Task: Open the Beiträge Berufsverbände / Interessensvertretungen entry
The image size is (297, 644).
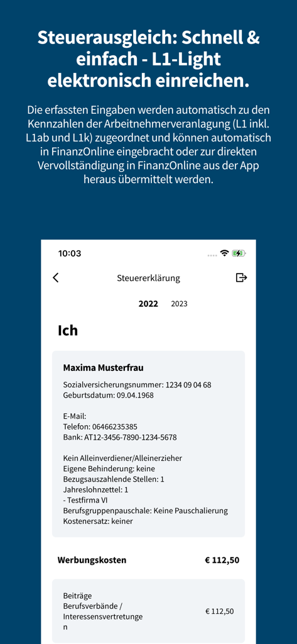Action: [148, 611]
